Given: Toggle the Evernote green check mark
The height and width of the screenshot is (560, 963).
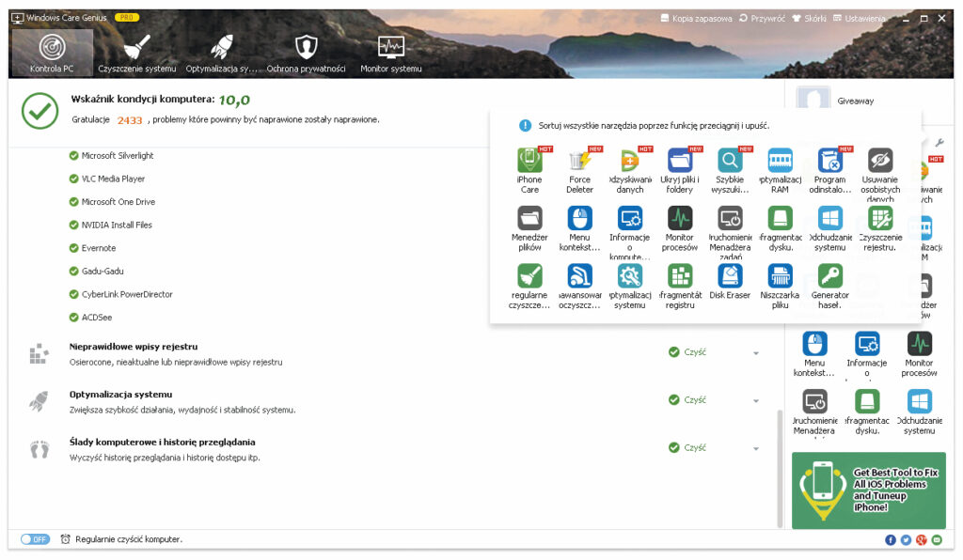Looking at the screenshot, I should pos(73,248).
